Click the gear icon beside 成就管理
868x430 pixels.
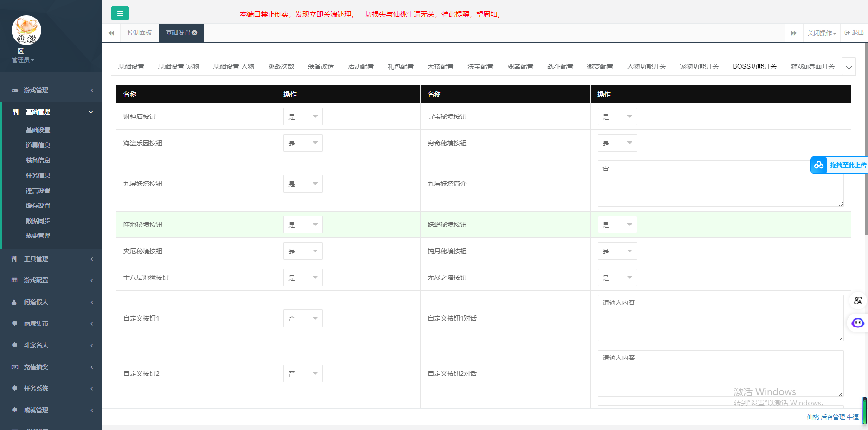[14, 410]
